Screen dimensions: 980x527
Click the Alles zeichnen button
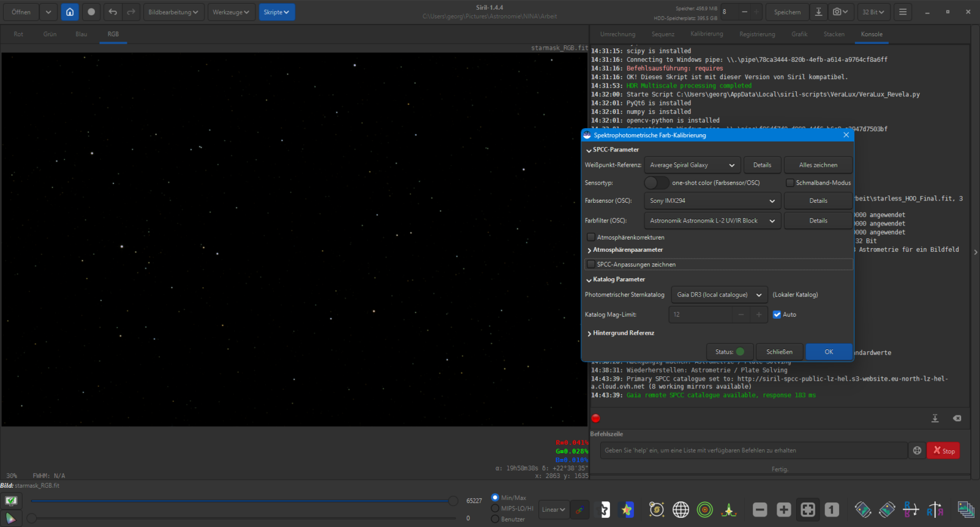click(818, 165)
